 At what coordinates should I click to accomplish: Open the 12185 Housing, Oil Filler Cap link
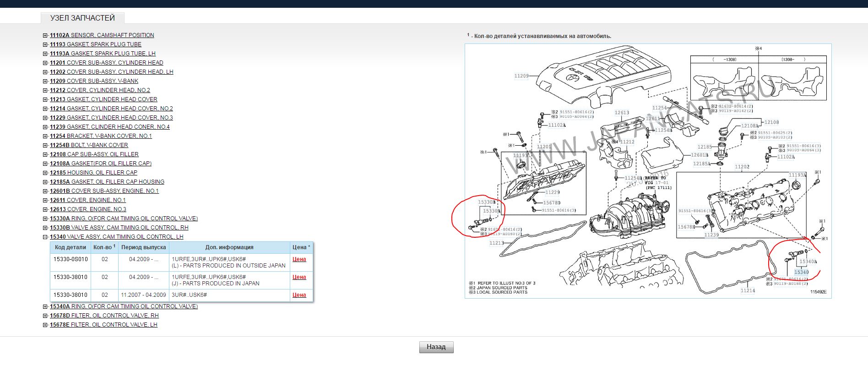click(93, 173)
